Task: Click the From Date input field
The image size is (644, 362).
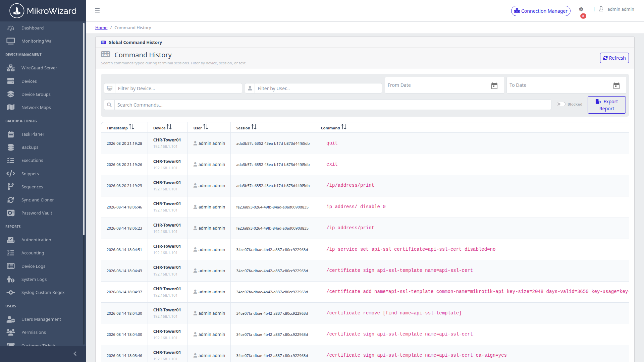Action: 435,85
